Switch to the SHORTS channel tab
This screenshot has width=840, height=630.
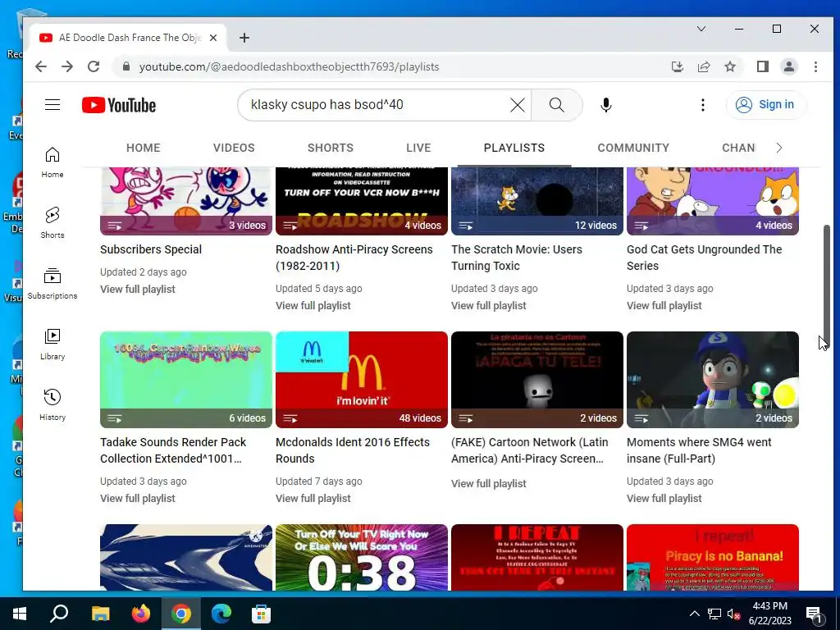tap(330, 148)
